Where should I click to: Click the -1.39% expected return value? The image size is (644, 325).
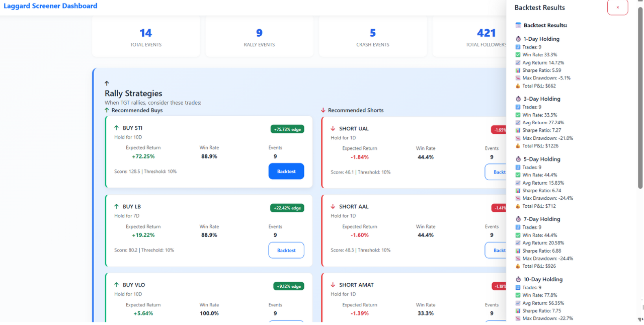[360, 313]
